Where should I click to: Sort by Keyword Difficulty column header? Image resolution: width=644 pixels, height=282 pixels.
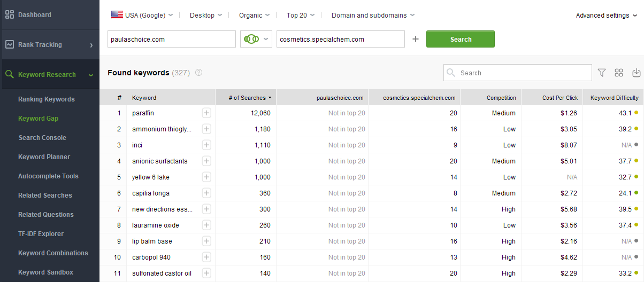pos(614,98)
